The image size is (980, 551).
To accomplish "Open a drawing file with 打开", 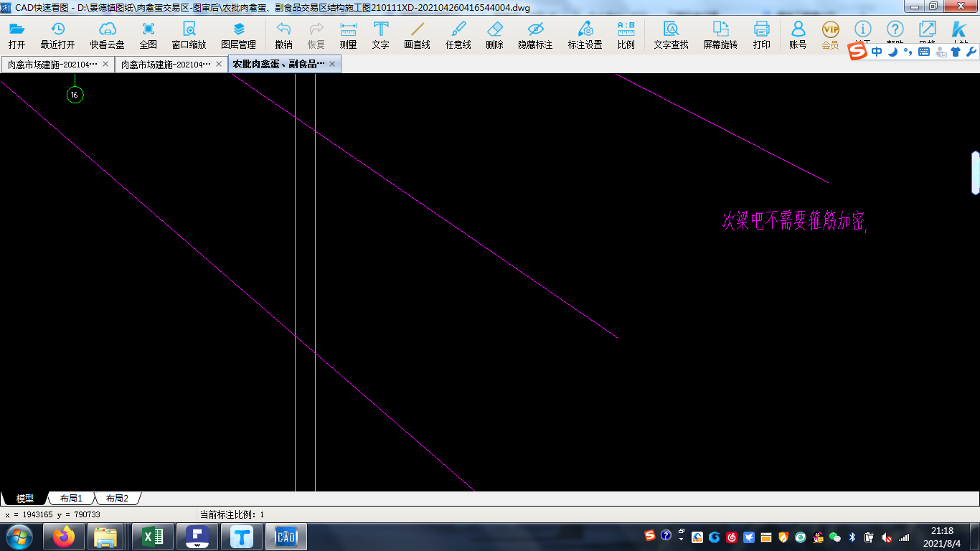I will coord(17,35).
